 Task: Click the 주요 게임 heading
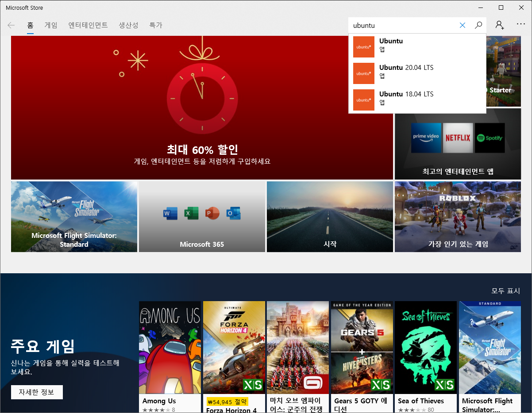point(43,345)
